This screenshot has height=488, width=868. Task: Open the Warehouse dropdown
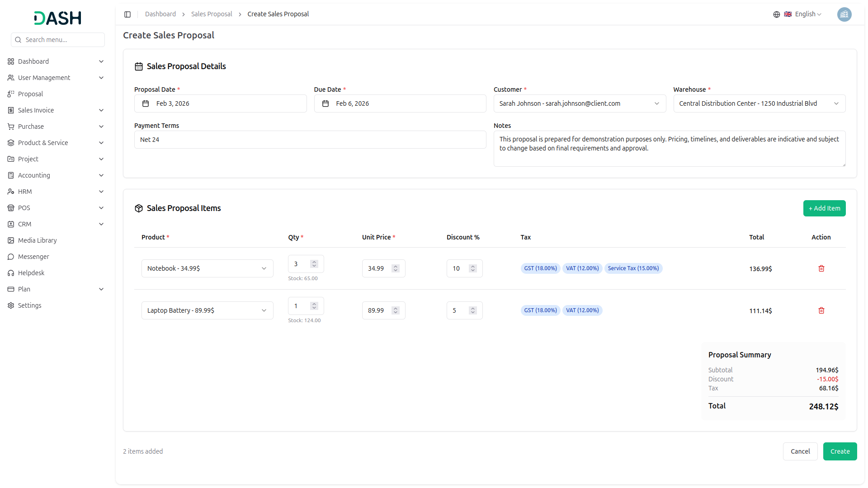point(759,103)
